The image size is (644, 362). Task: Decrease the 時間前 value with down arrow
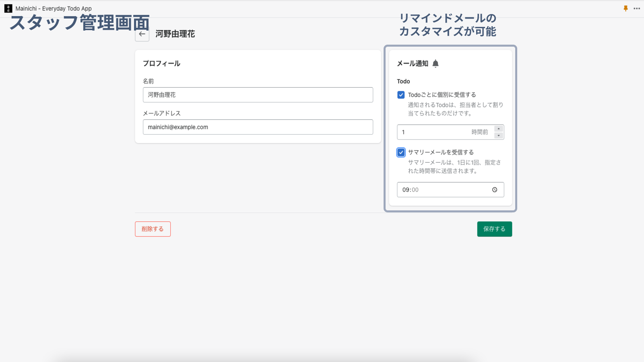(x=499, y=136)
